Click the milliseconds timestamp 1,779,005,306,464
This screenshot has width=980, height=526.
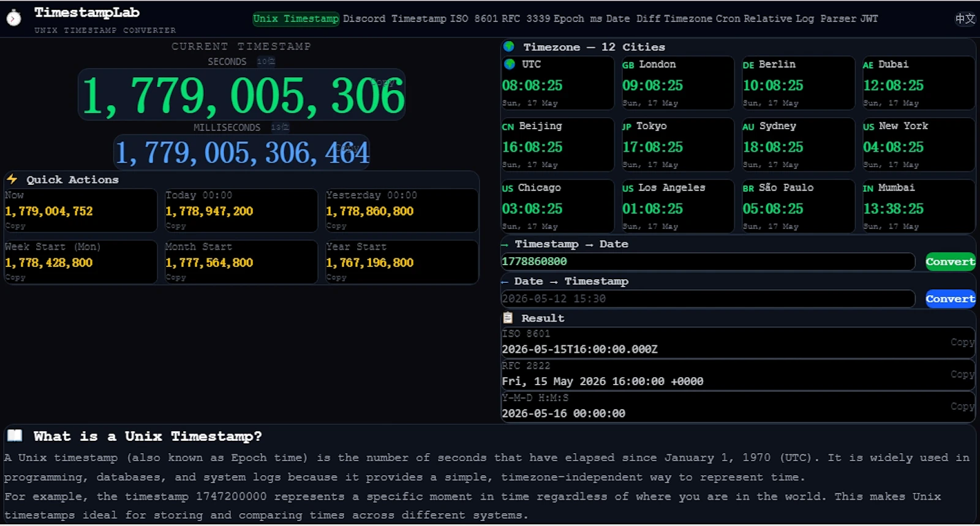pos(242,152)
